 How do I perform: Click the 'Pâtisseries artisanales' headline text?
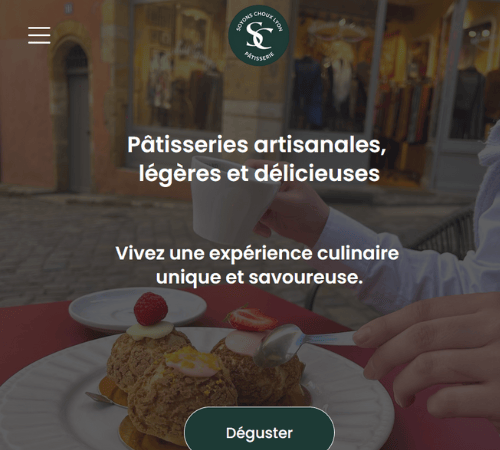coord(257,145)
